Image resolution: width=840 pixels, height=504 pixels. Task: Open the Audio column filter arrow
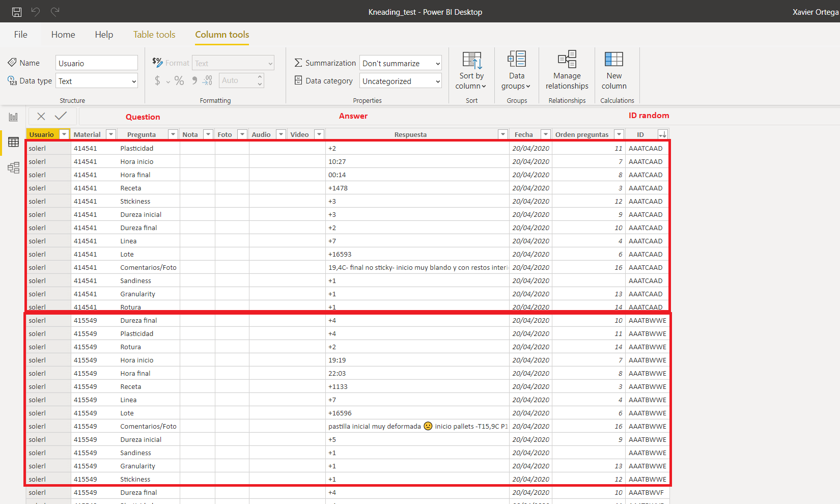pos(281,134)
